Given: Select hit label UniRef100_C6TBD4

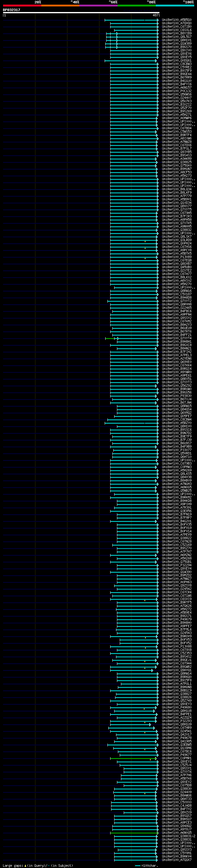Looking at the screenshot, I should click(x=177, y=128).
